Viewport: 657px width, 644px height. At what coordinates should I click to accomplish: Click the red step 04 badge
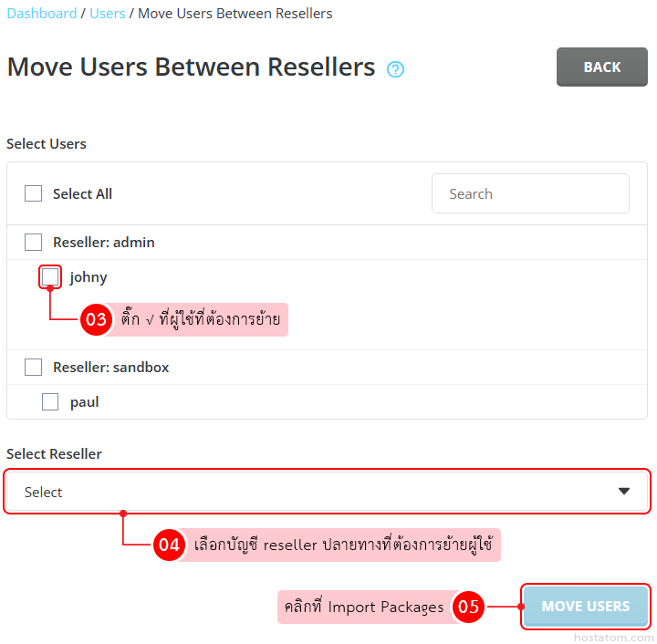(170, 545)
